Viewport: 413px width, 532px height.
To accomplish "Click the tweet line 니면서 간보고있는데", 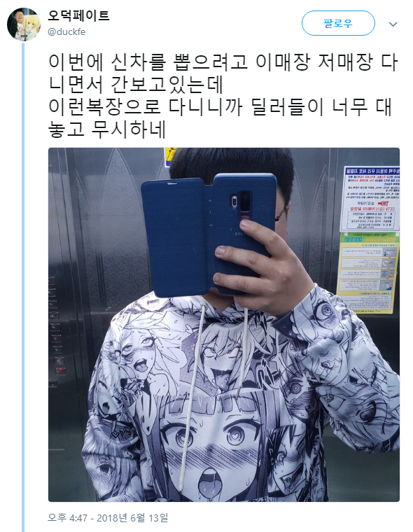I will 135,85.
